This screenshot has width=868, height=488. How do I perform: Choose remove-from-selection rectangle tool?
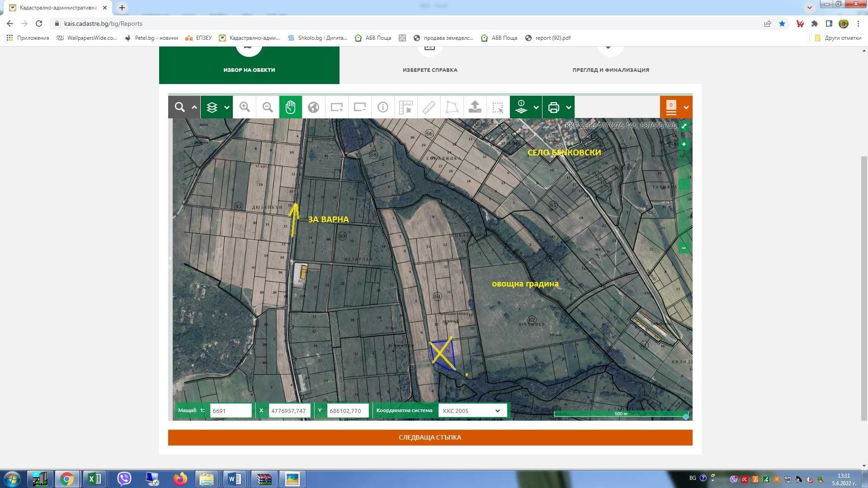coord(360,107)
